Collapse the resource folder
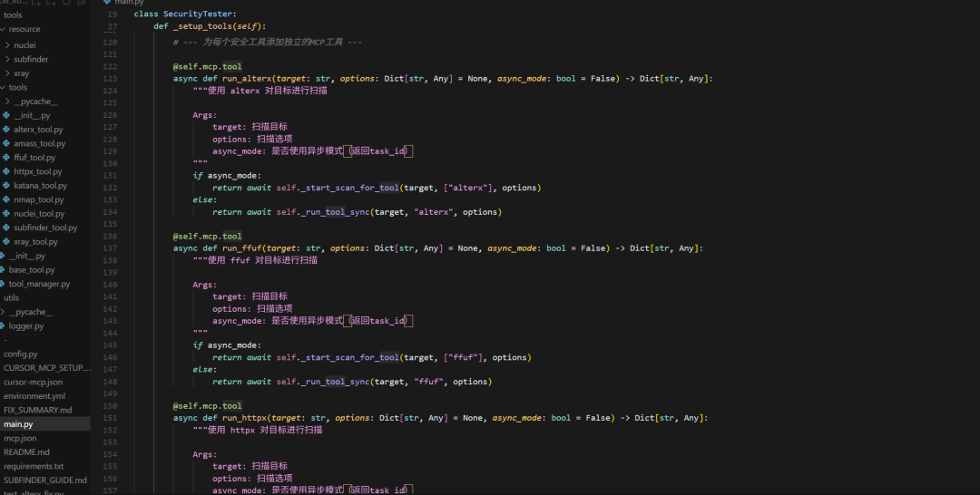The width and height of the screenshot is (980, 495). (3, 29)
